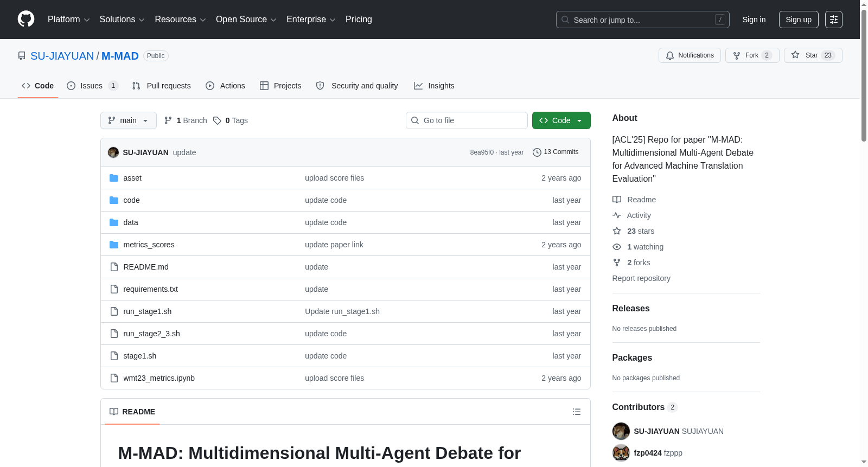This screenshot has height=467, width=868.
Task: Click the star icon next to 23 stars
Action: [x=617, y=231]
